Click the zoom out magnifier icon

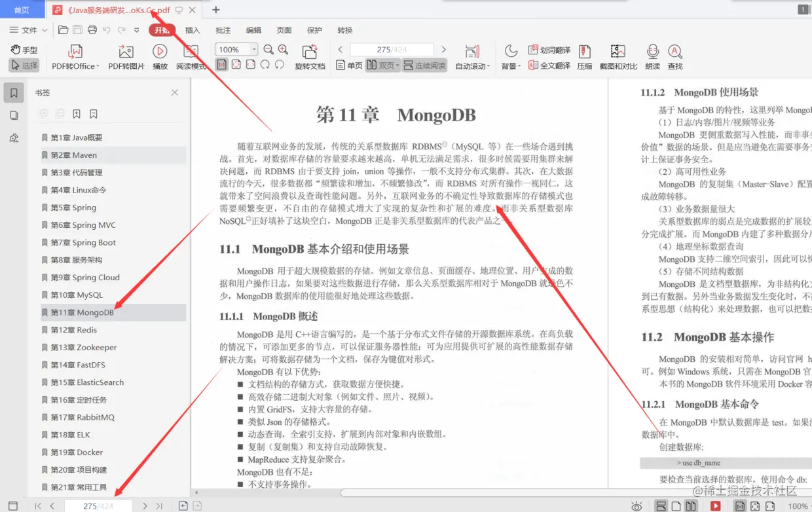click(x=268, y=49)
